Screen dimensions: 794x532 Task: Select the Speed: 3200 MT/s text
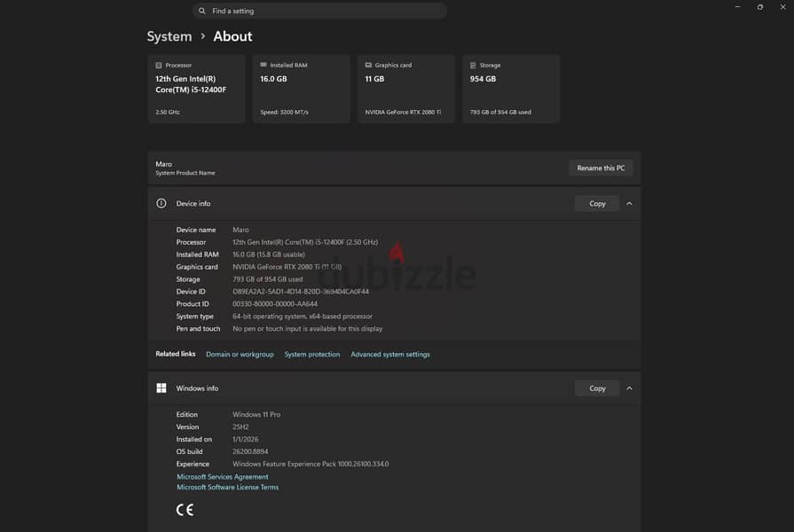[284, 112]
